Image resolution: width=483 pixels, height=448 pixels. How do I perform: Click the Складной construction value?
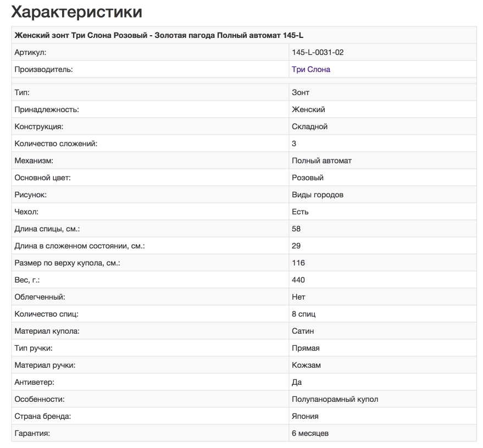click(x=310, y=127)
